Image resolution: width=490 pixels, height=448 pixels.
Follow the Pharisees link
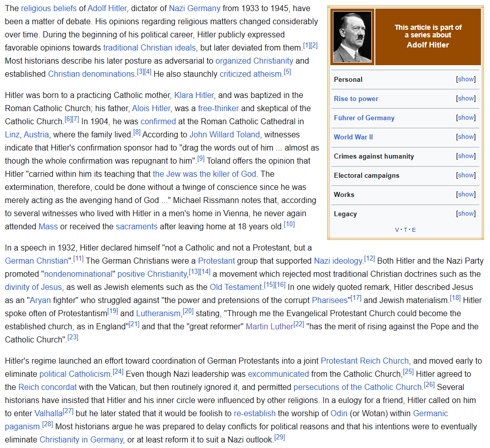(x=330, y=300)
